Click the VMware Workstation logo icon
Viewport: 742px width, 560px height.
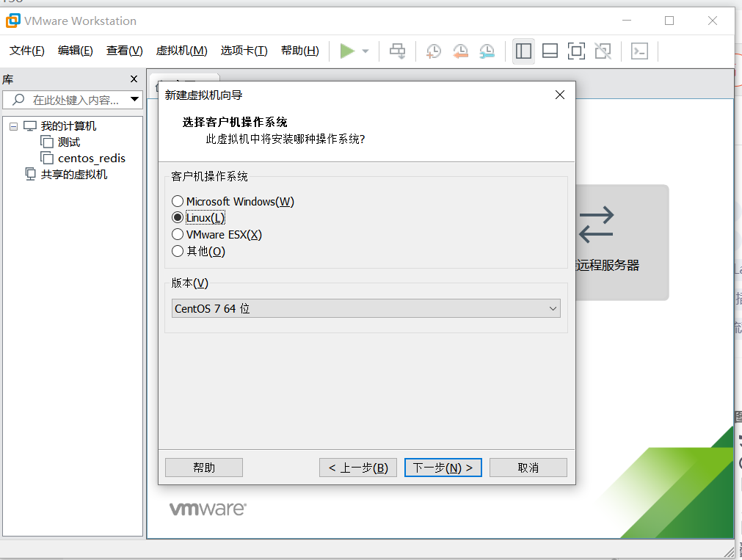click(x=12, y=21)
